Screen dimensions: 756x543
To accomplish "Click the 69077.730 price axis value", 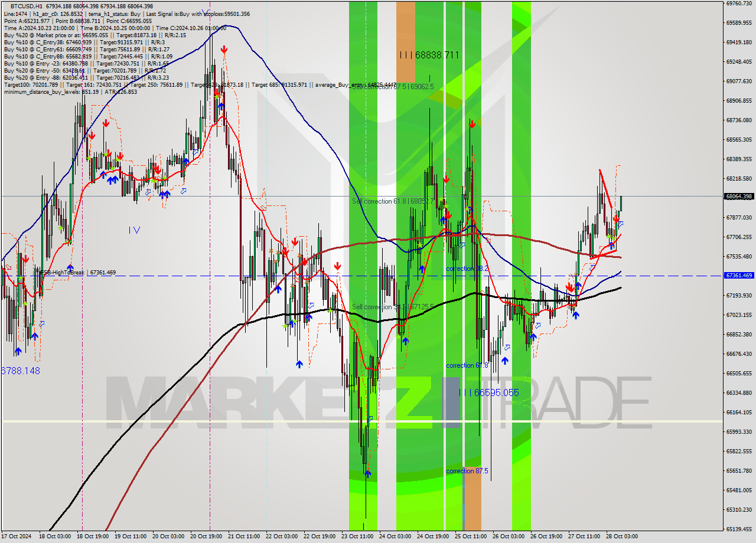I will click(738, 81).
